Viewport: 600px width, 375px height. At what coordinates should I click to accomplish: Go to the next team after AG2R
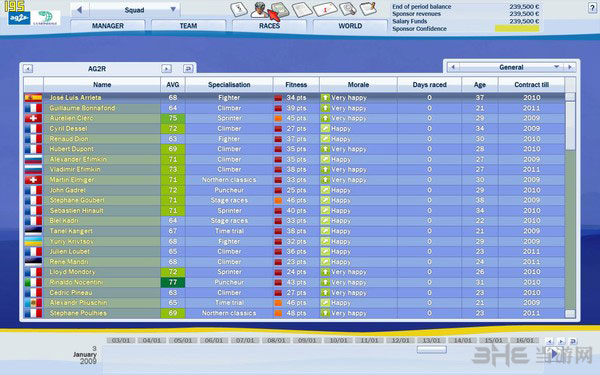point(166,68)
